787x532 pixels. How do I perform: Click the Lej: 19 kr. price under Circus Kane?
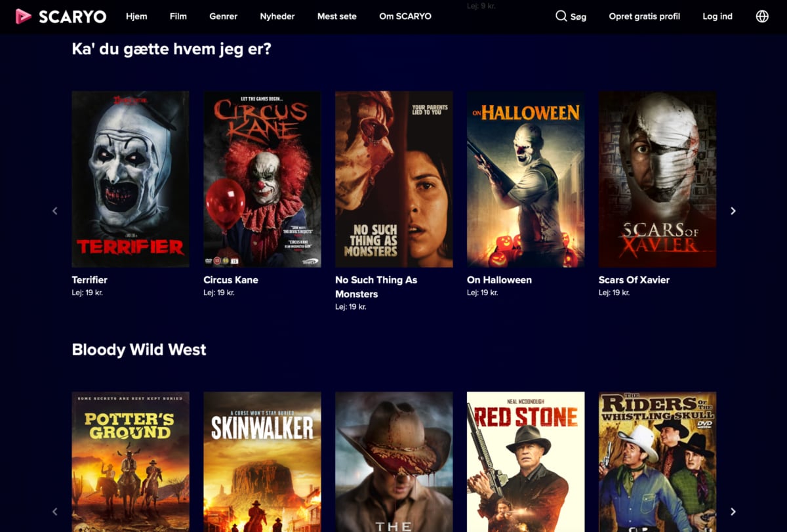(219, 293)
